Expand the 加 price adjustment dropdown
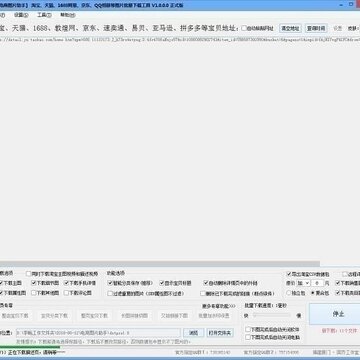The width and height of the screenshot is (360, 360). point(303,283)
